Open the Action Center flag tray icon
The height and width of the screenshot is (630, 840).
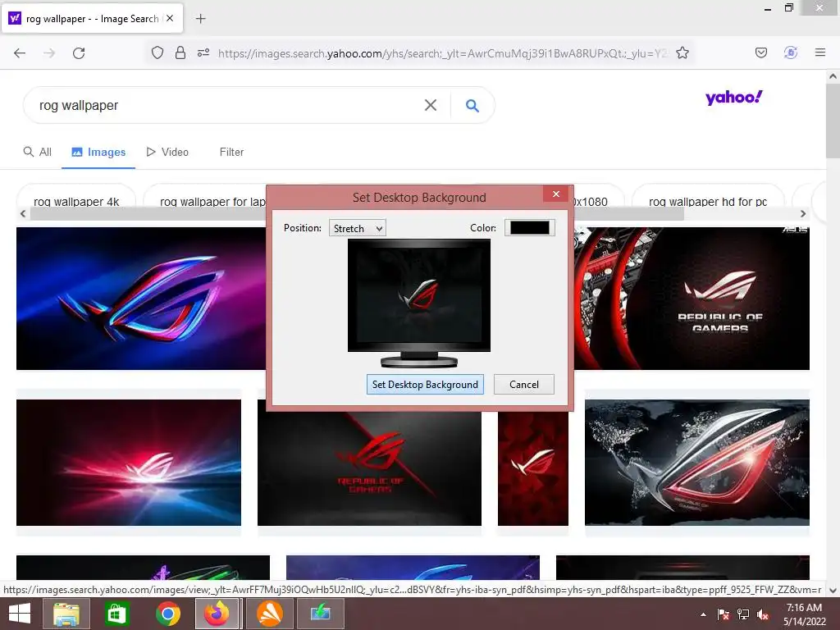(x=724, y=614)
